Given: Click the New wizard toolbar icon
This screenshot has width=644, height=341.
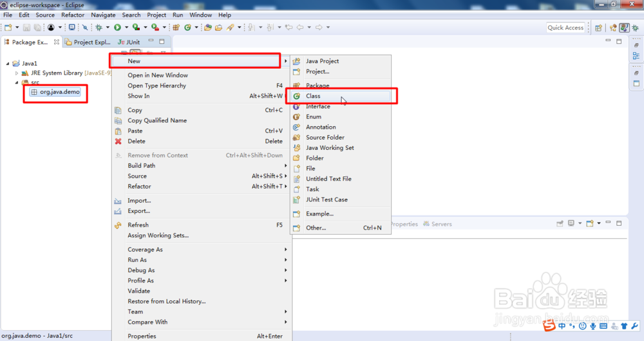Looking at the screenshot, I should point(8,28).
